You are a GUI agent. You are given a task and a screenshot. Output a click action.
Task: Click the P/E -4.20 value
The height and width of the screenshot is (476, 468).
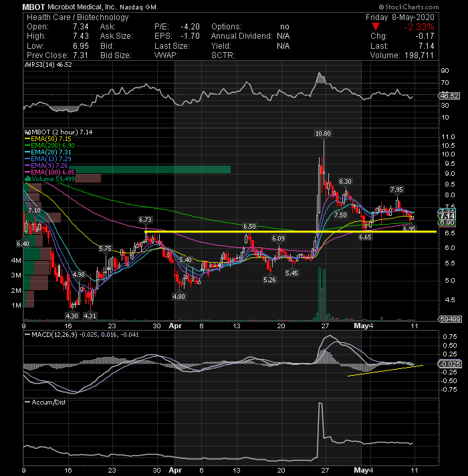point(190,27)
